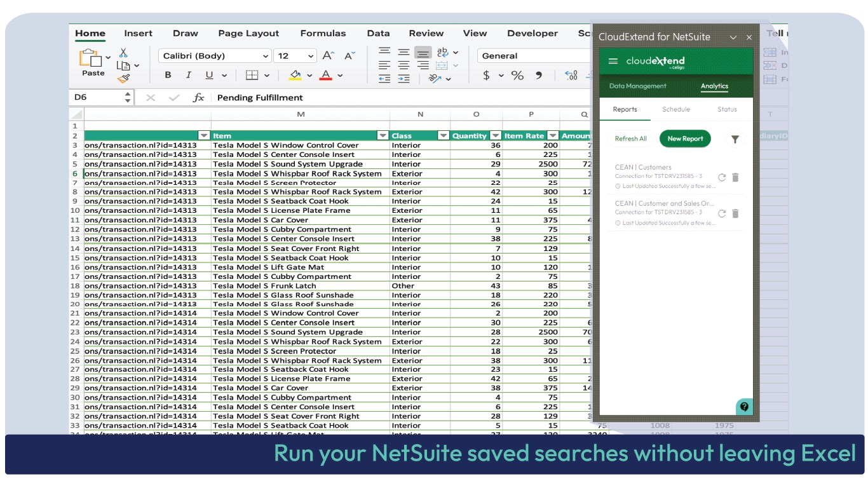Switch to Data Management in CloudExtend
The image size is (868, 488).
(638, 86)
